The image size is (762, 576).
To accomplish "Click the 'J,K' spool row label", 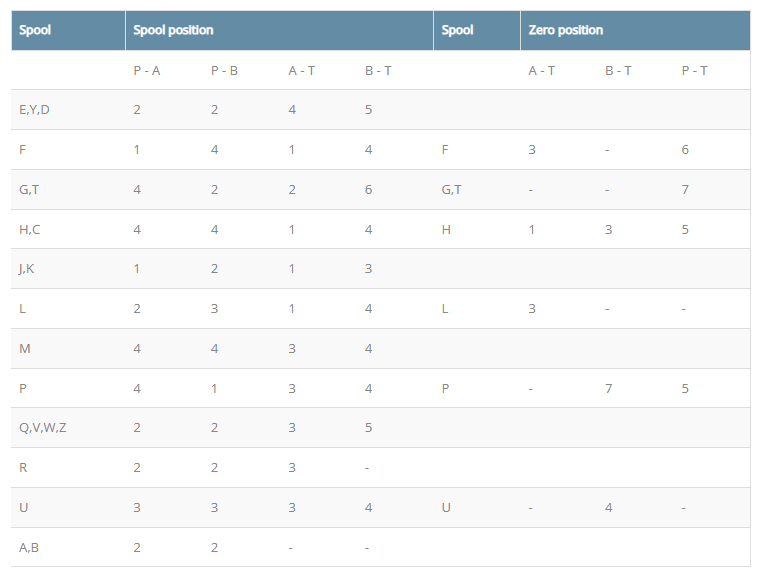I will coord(27,269).
